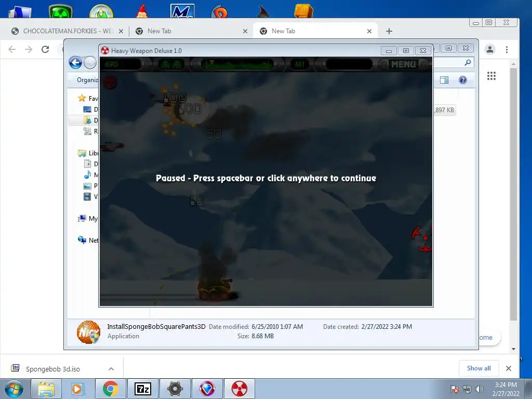Click the InstallSpongeBobSquarePants3D details icon
532x399 pixels.
88,332
